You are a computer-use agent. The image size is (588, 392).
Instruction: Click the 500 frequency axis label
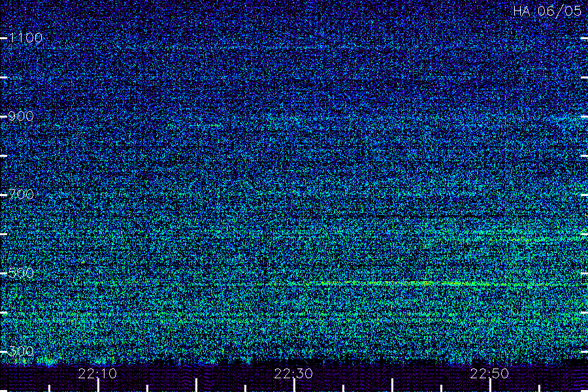21,272
